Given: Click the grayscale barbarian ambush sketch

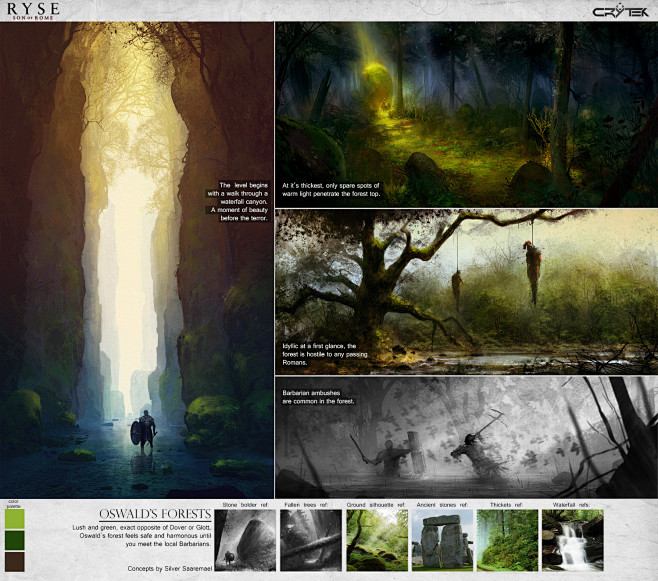Looking at the screenshot, I should click(480, 440).
